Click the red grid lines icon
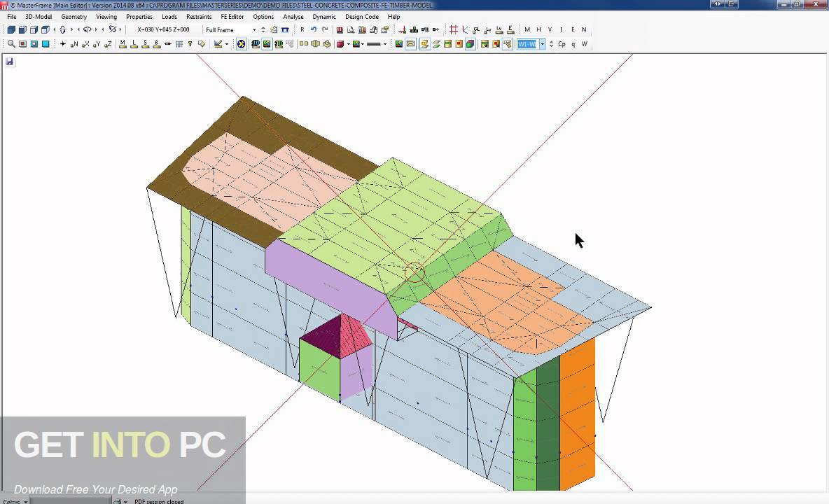This screenshot has width=829, height=504. [x=454, y=29]
